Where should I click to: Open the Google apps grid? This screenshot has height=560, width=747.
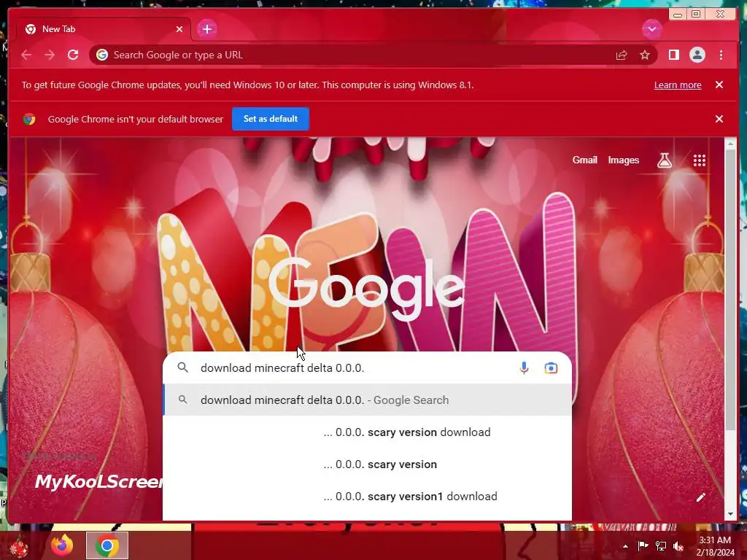point(700,160)
